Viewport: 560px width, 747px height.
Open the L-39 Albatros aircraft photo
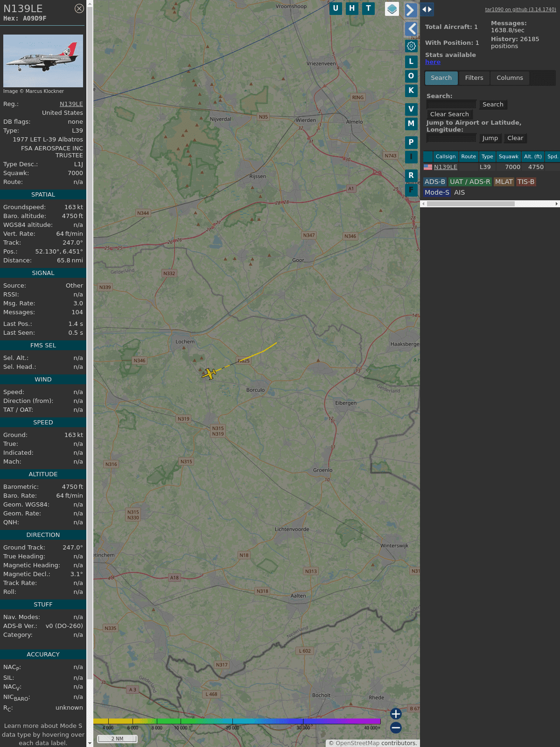(x=43, y=61)
